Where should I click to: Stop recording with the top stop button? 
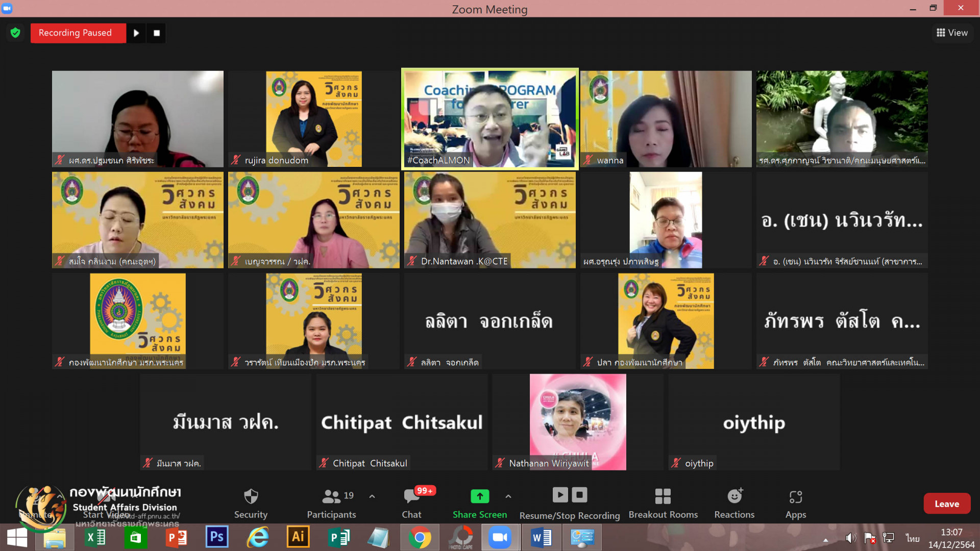point(157,33)
